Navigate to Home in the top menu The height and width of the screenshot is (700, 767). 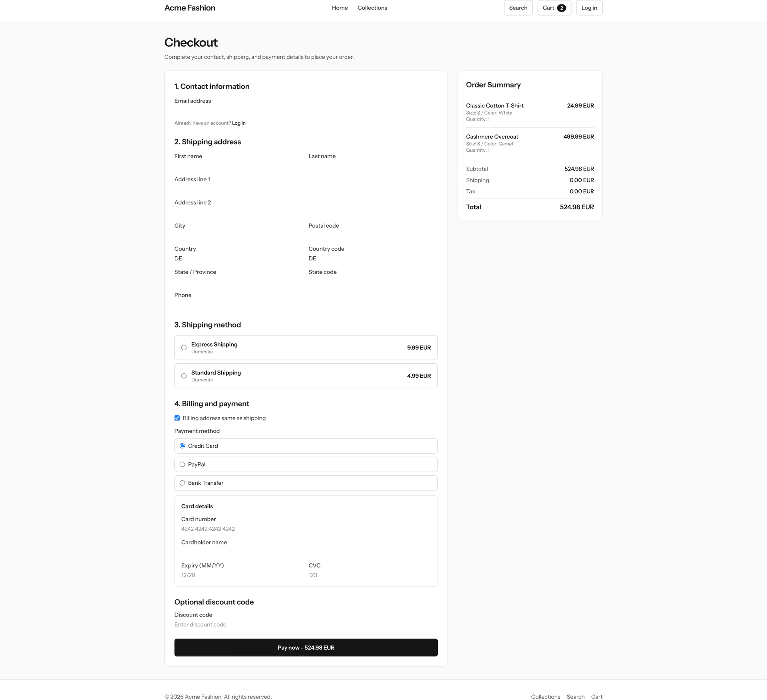340,8
